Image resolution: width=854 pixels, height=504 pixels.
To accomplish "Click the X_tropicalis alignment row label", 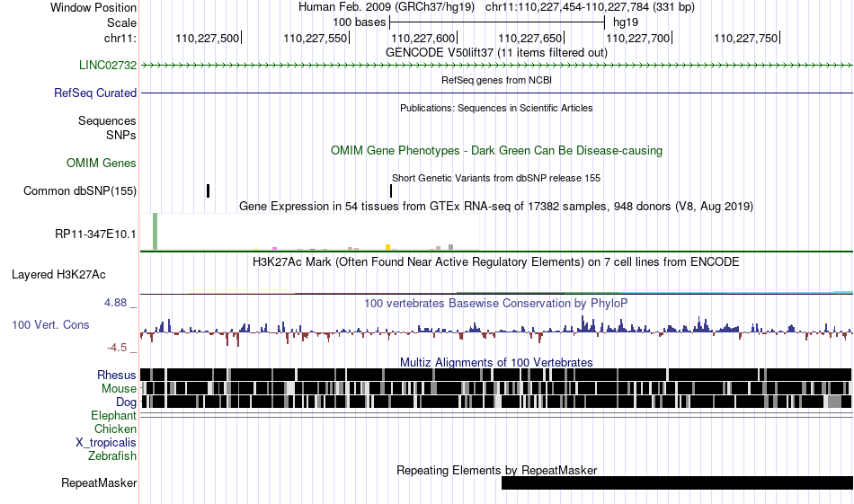I will 106,443.
